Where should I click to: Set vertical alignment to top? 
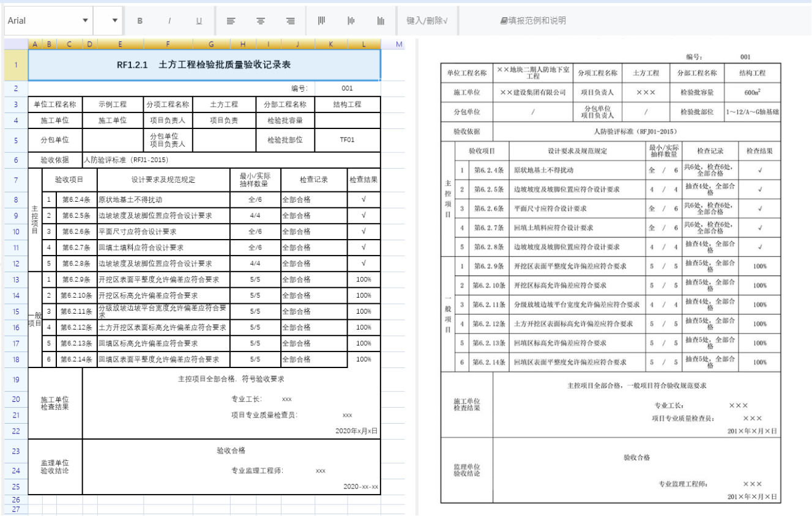tap(321, 21)
